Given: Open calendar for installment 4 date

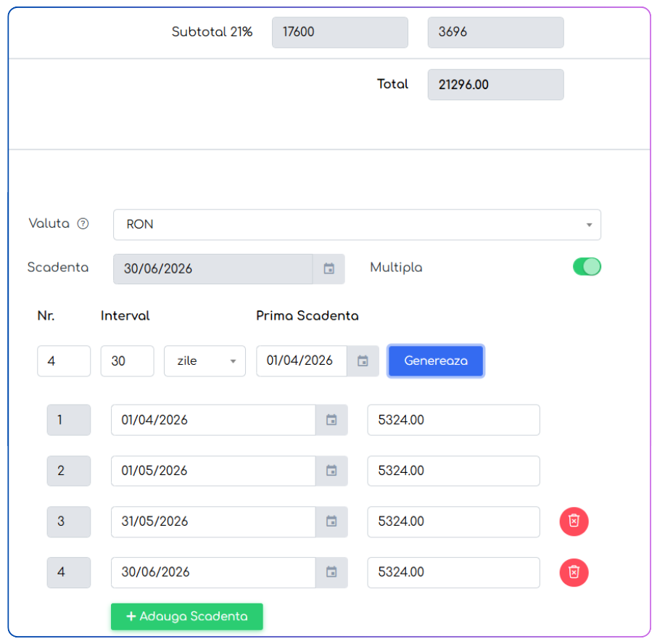Looking at the screenshot, I should [331, 572].
